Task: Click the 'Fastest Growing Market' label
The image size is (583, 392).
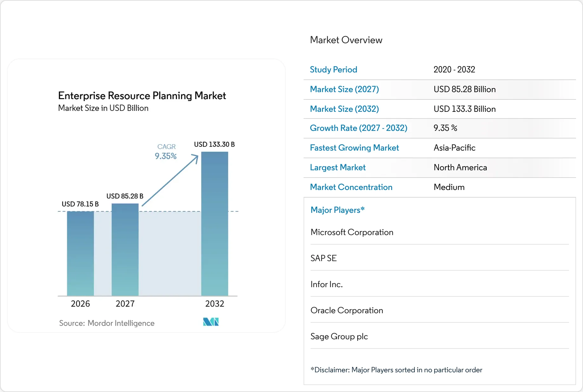Action: point(354,148)
